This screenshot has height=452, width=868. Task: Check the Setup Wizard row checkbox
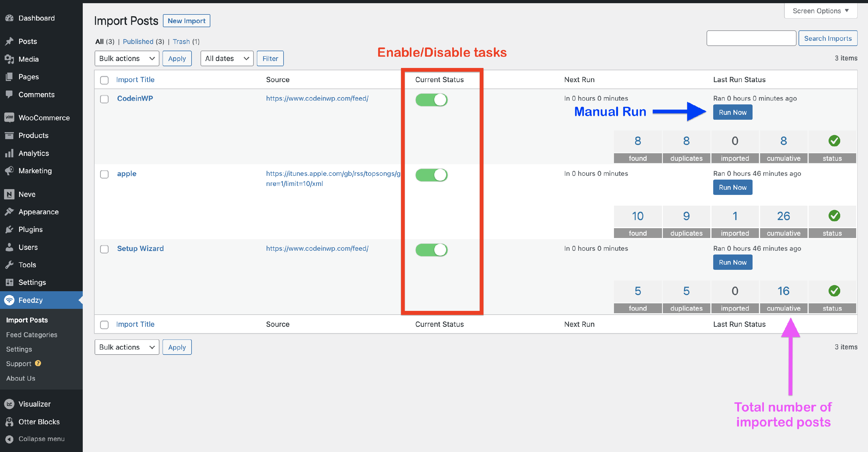click(x=104, y=249)
